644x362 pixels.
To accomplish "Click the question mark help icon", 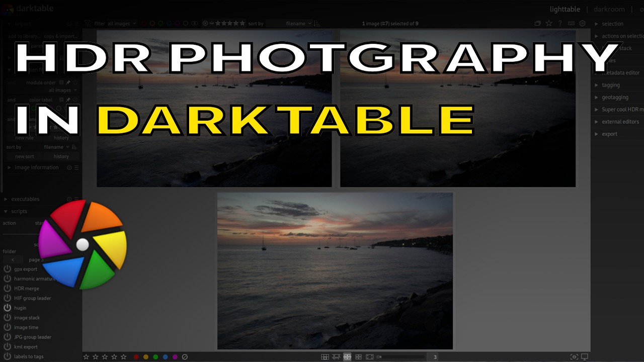I will pyautogui.click(x=560, y=23).
